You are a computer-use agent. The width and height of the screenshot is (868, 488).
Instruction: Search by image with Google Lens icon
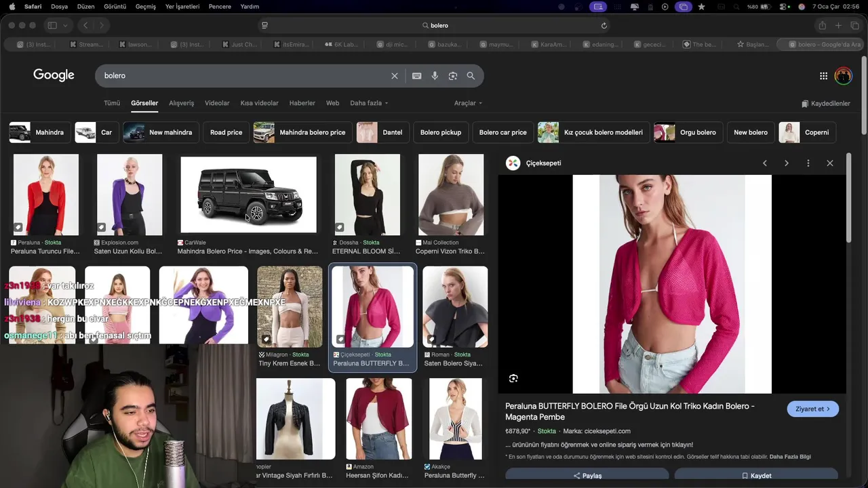453,76
